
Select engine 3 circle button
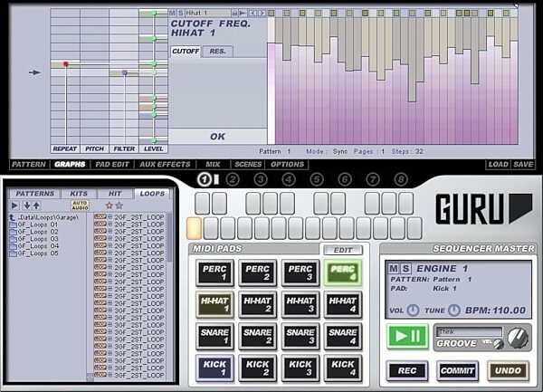261,179
